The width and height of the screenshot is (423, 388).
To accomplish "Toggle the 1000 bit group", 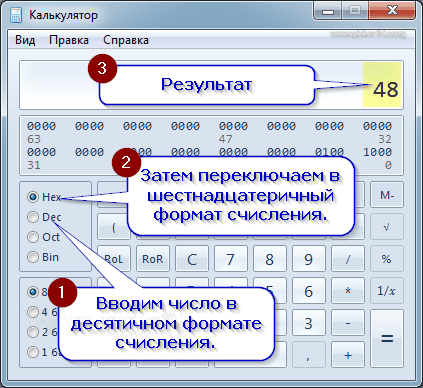I will point(377,152).
